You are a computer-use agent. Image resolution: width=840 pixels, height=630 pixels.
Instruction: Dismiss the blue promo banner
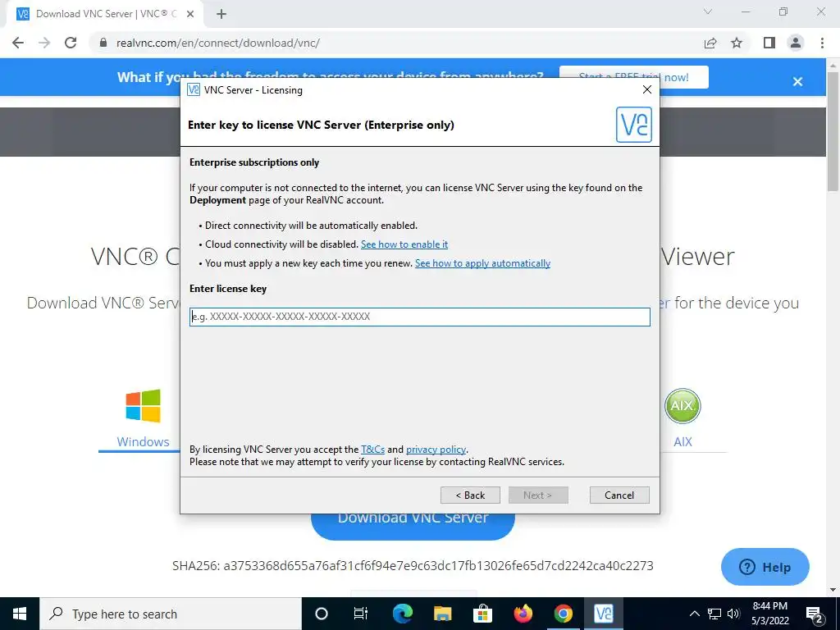(797, 81)
